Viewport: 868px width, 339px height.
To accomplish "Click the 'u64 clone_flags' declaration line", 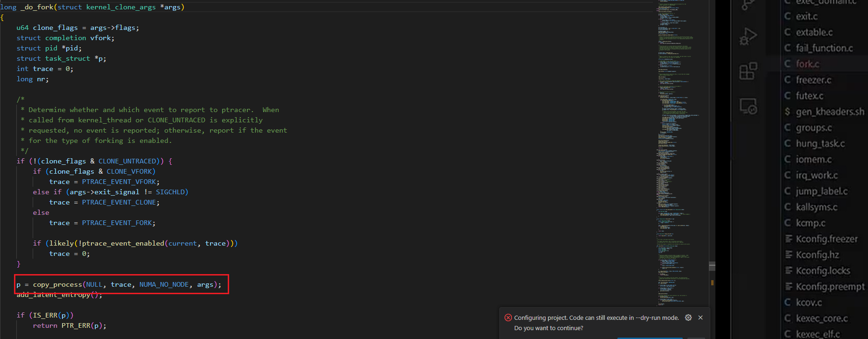I will pyautogui.click(x=78, y=28).
